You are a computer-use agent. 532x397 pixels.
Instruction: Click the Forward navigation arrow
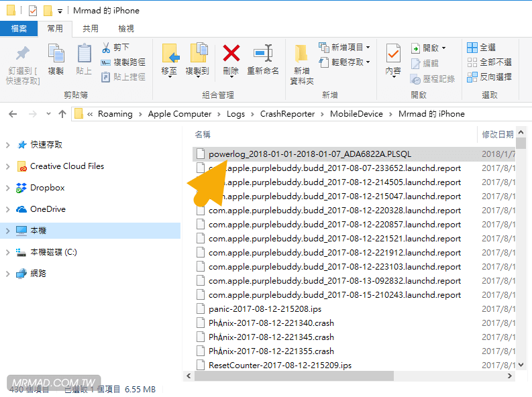(x=33, y=114)
